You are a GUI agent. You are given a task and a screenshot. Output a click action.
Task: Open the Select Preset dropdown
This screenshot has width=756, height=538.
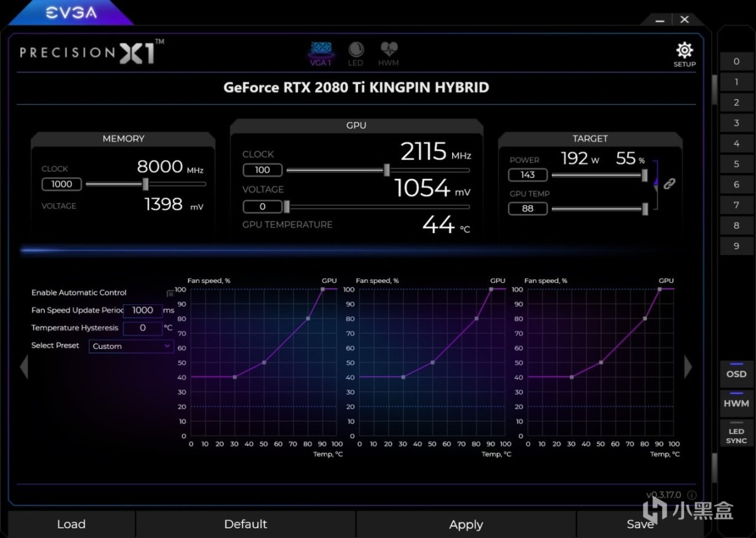(132, 346)
